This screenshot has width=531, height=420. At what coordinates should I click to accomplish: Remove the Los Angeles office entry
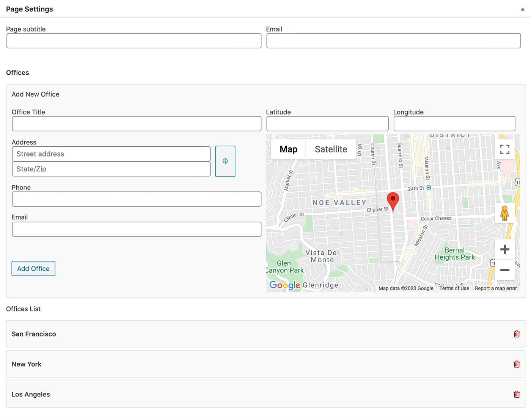[x=516, y=394]
